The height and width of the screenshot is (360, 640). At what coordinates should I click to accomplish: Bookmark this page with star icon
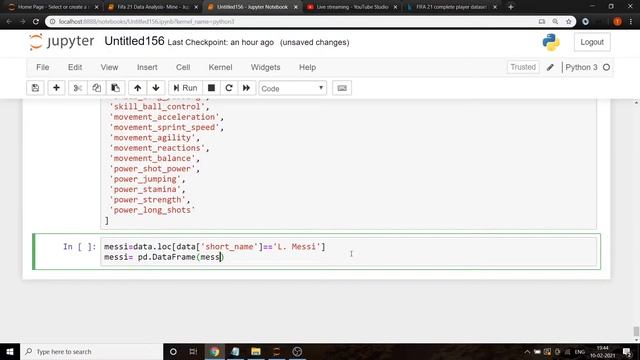pyautogui.click(x=569, y=22)
